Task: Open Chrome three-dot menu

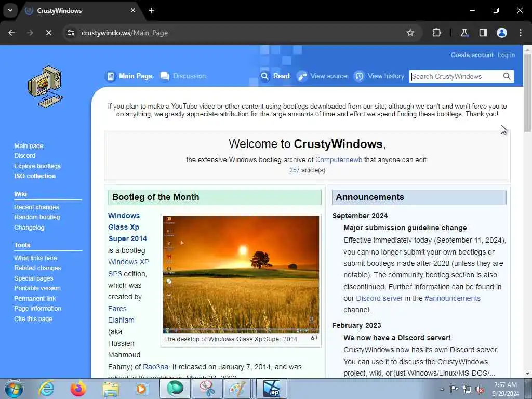Action: pyautogui.click(x=521, y=33)
